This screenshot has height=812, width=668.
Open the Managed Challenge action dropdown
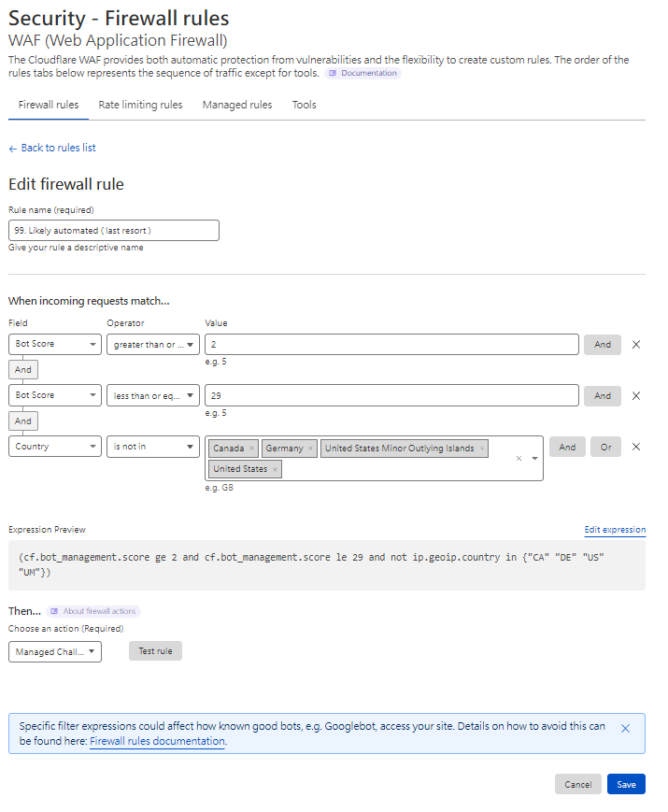click(x=54, y=651)
